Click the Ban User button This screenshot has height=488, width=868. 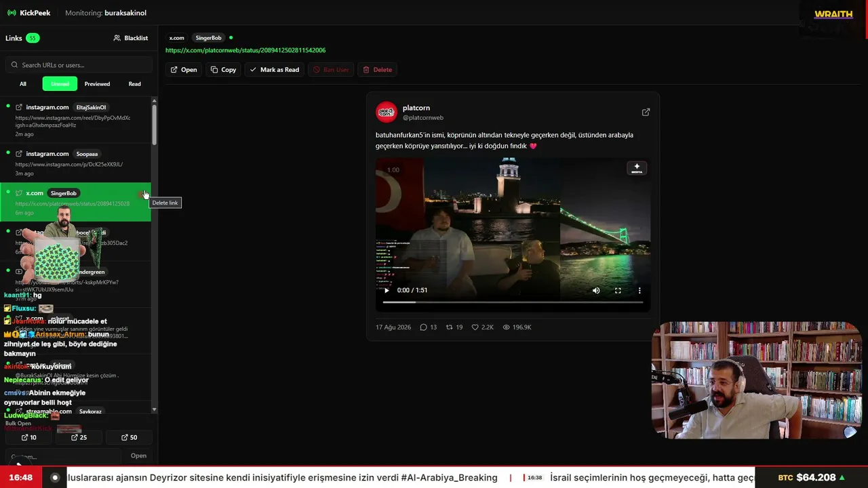(x=331, y=70)
